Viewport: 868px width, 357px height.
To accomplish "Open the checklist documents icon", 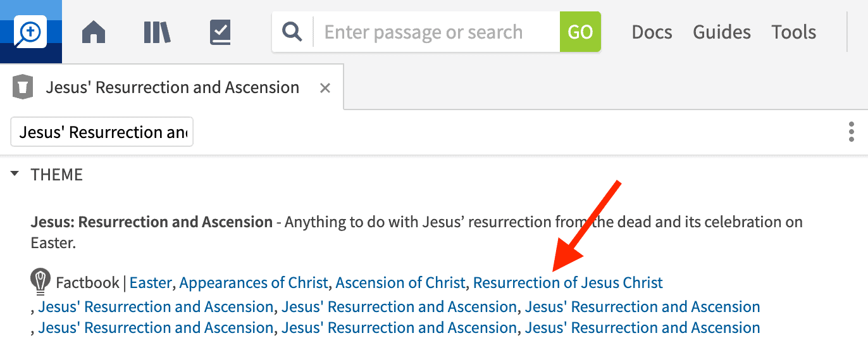I will (220, 32).
